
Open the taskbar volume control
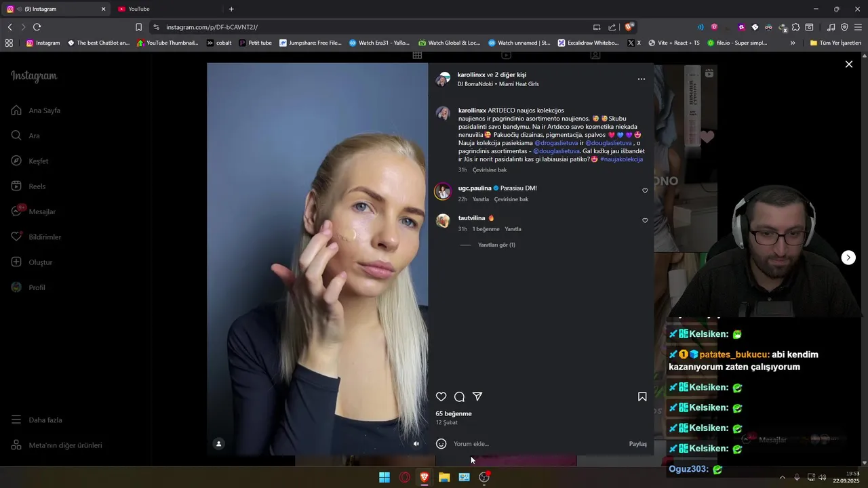823,477
